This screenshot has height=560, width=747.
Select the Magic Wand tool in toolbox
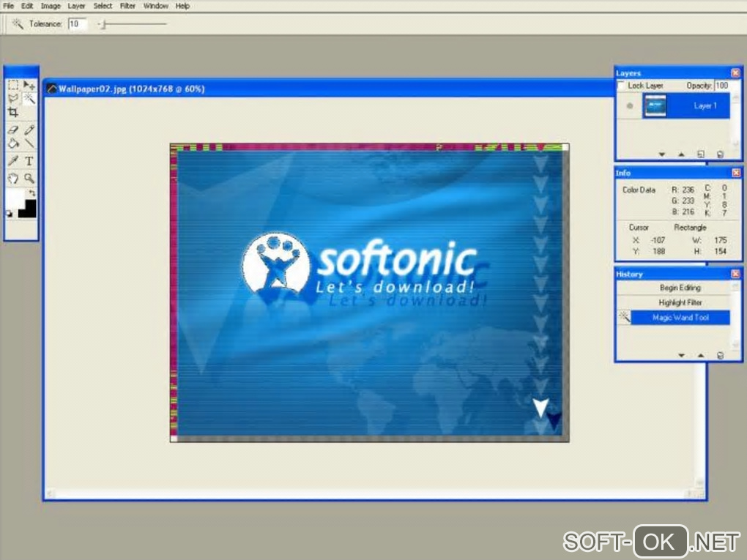click(29, 99)
